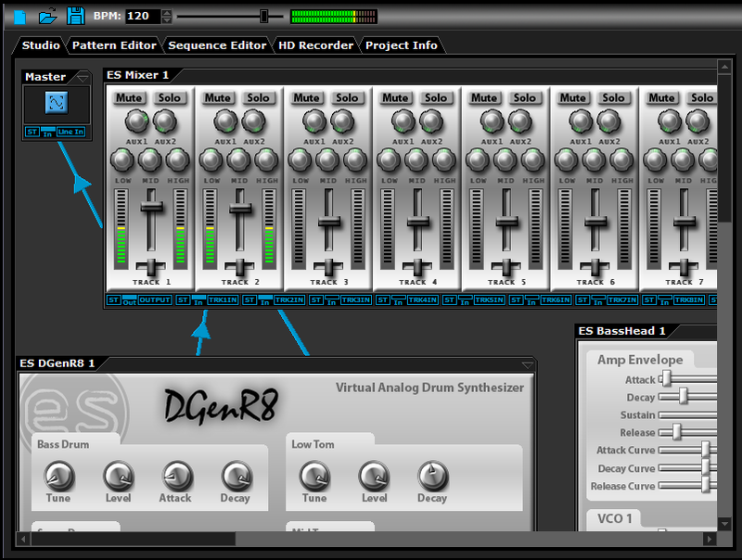Increase BPM with the up stepper arrow

[166, 12]
